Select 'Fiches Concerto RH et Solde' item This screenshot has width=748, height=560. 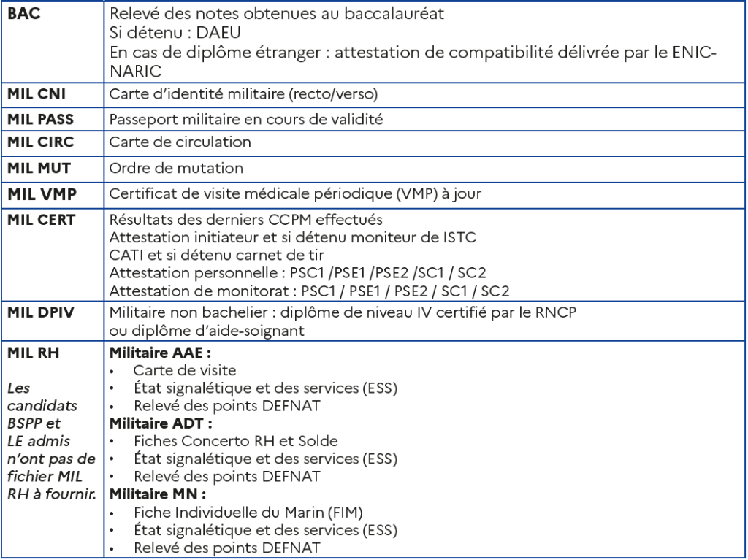[x=236, y=441]
